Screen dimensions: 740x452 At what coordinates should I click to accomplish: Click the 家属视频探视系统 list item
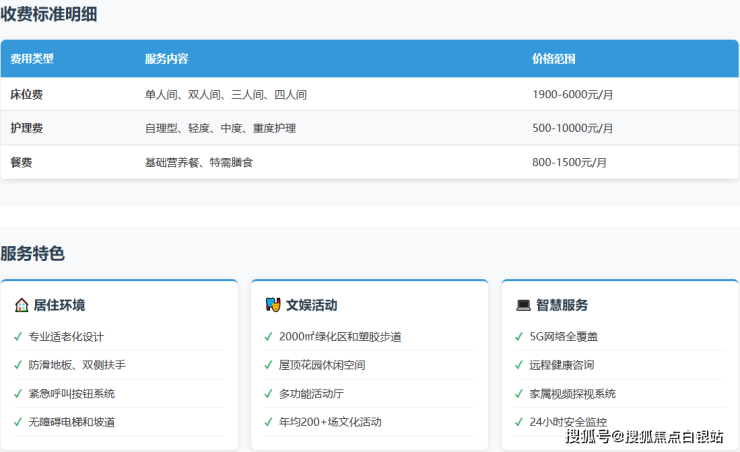pyautogui.click(x=572, y=394)
